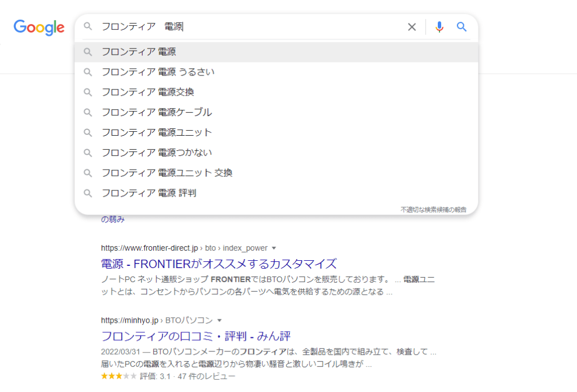Clear the search box with X icon
Viewport: 577px width, 392px height.
(x=412, y=27)
